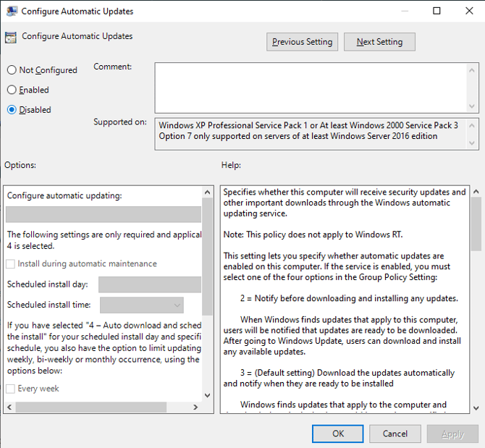The width and height of the screenshot is (485, 448).
Task: Click the Options pane scroll-right arrow
Action: click(x=195, y=407)
